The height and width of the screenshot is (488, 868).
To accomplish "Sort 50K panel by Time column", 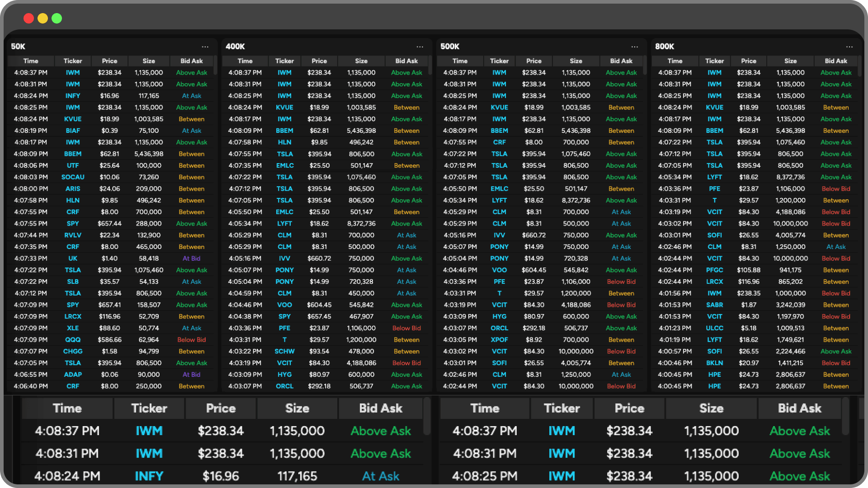I will (31, 61).
